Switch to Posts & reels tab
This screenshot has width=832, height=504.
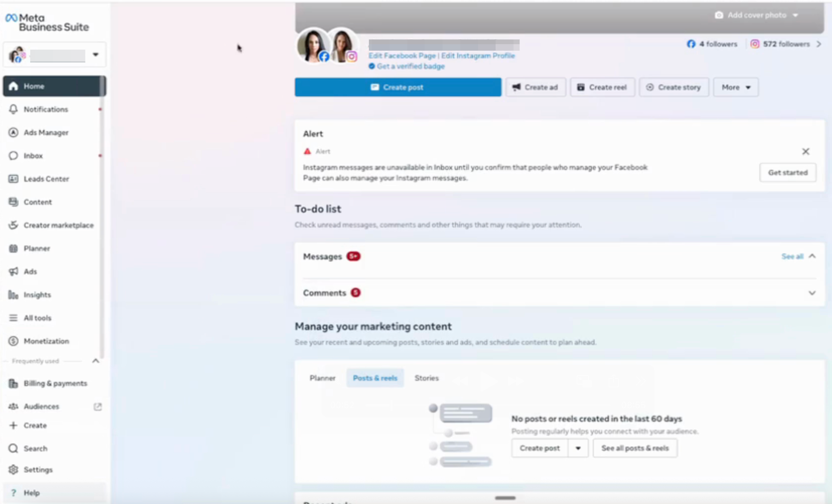click(x=375, y=378)
